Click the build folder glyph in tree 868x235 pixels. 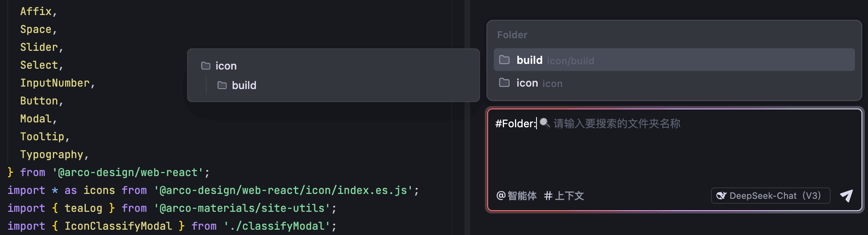222,85
